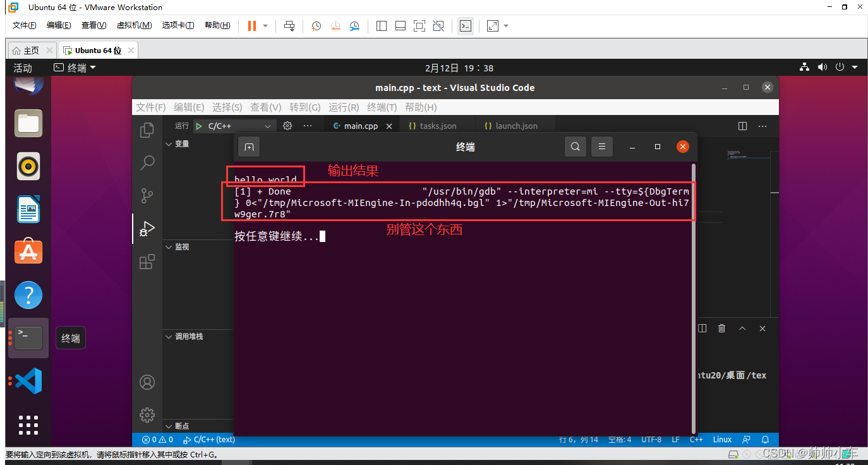Open the VMware 文件(F) menu
This screenshot has height=465, width=868.
point(25,25)
